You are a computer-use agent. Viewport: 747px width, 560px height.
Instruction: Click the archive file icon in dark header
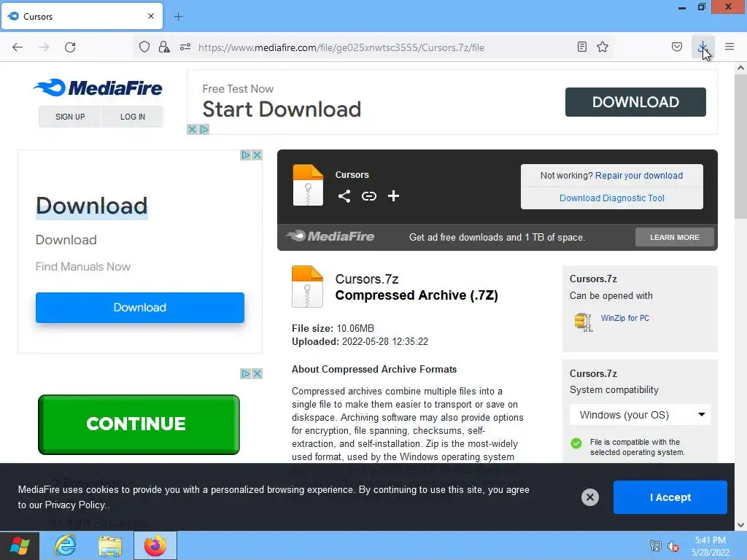(x=308, y=185)
